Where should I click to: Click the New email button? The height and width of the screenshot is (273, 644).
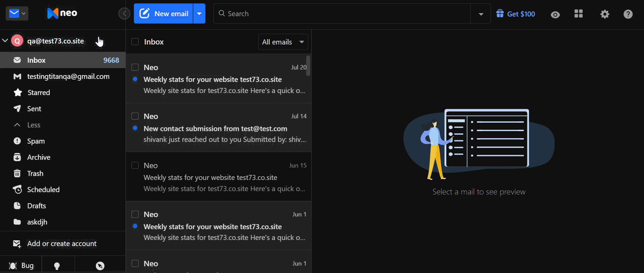coord(164,13)
